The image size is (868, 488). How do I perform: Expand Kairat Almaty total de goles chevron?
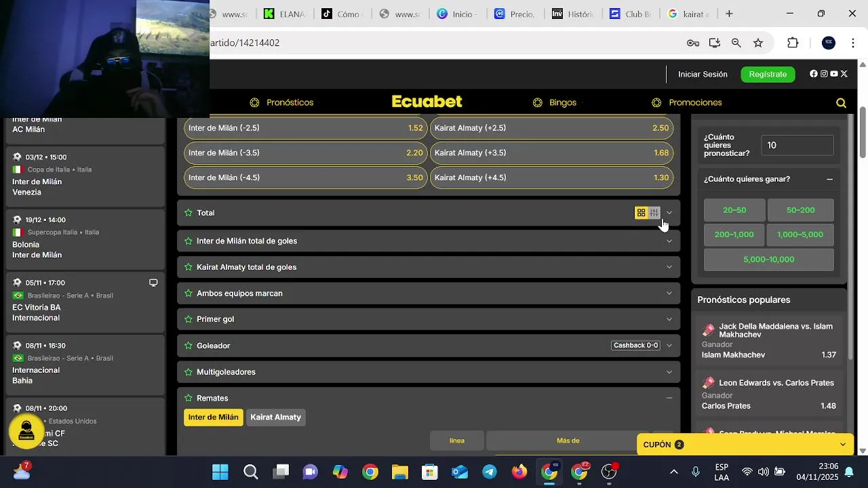[669, 267]
